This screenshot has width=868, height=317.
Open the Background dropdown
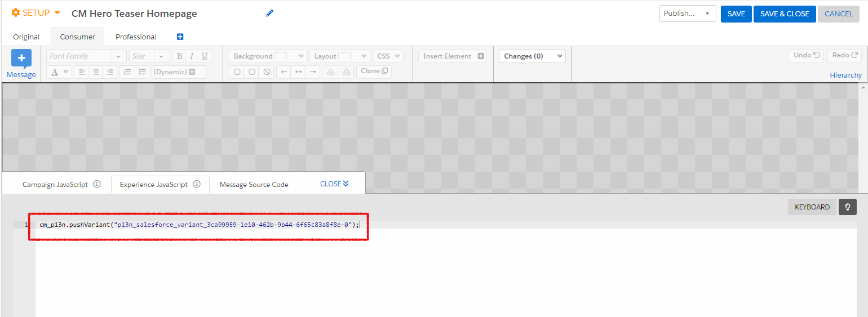(268, 56)
